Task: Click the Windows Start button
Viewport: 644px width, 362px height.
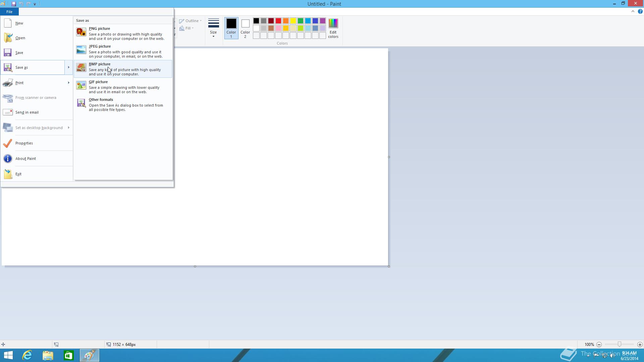Action: pyautogui.click(x=7, y=355)
